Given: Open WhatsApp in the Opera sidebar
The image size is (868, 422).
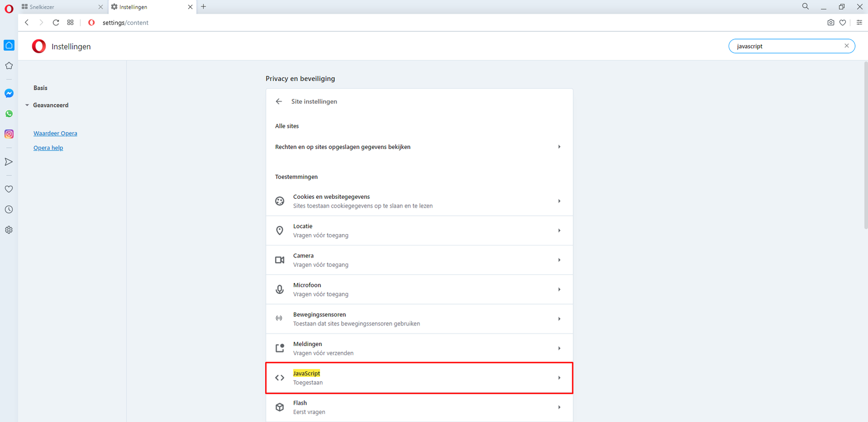Looking at the screenshot, I should pos(9,114).
